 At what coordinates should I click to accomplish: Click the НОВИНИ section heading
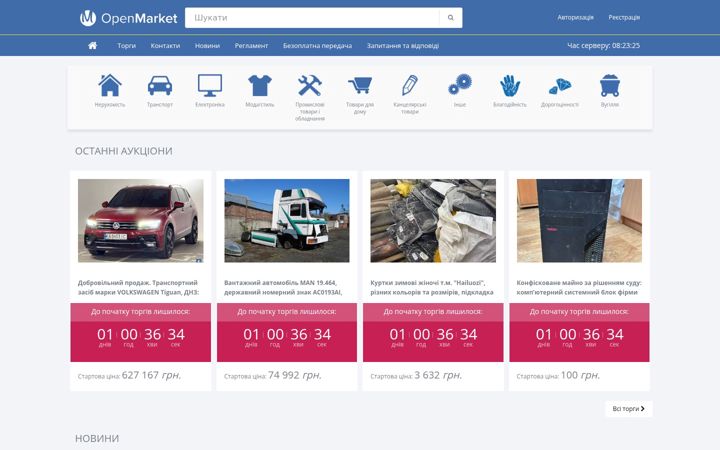click(97, 439)
